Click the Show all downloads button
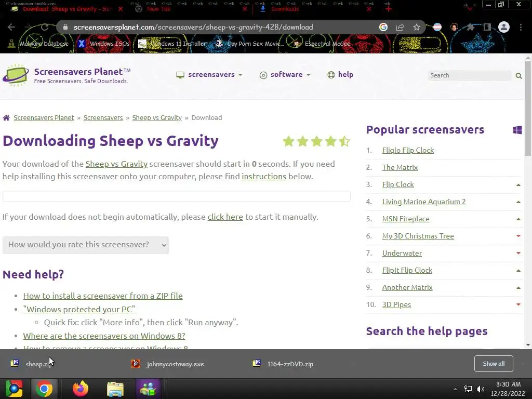Viewport: 532px width, 399px height. 494,364
